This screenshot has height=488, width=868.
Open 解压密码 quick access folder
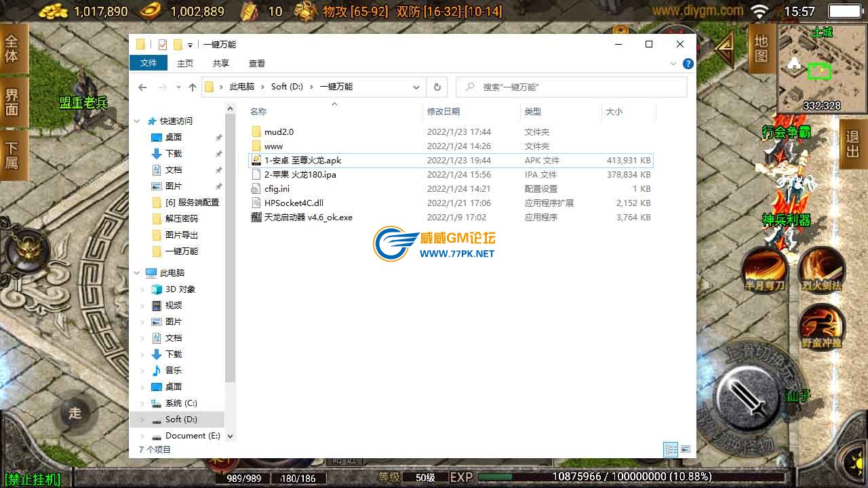(182, 218)
